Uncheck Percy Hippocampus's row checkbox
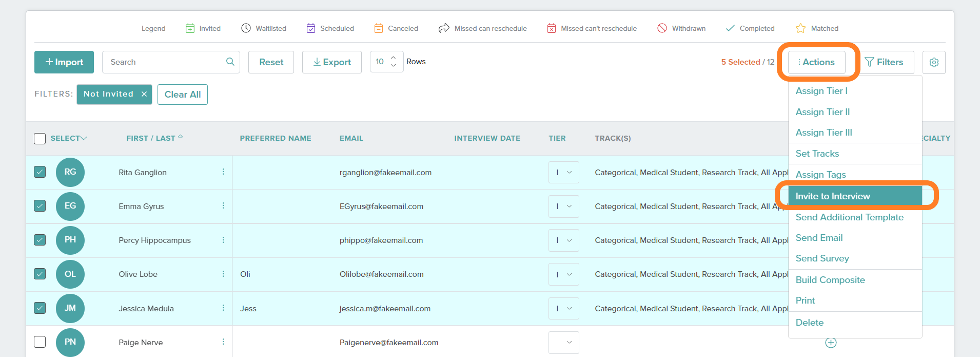The width and height of the screenshot is (980, 357). click(40, 240)
